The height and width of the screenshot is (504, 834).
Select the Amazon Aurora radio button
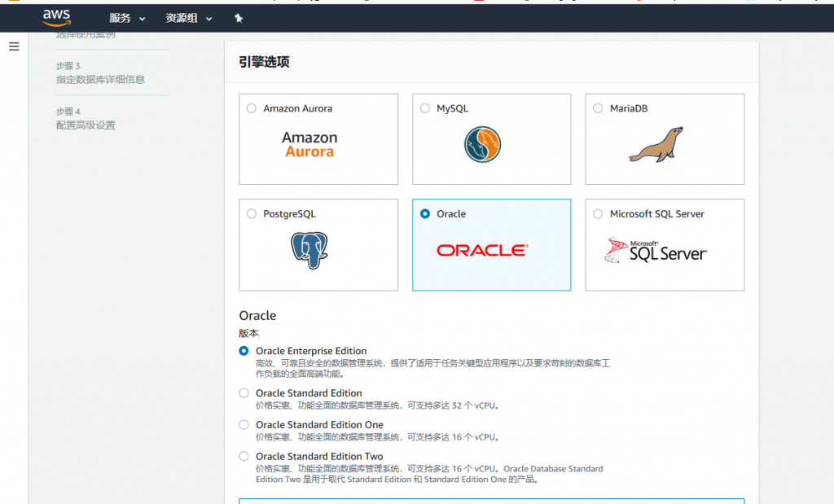(x=251, y=108)
